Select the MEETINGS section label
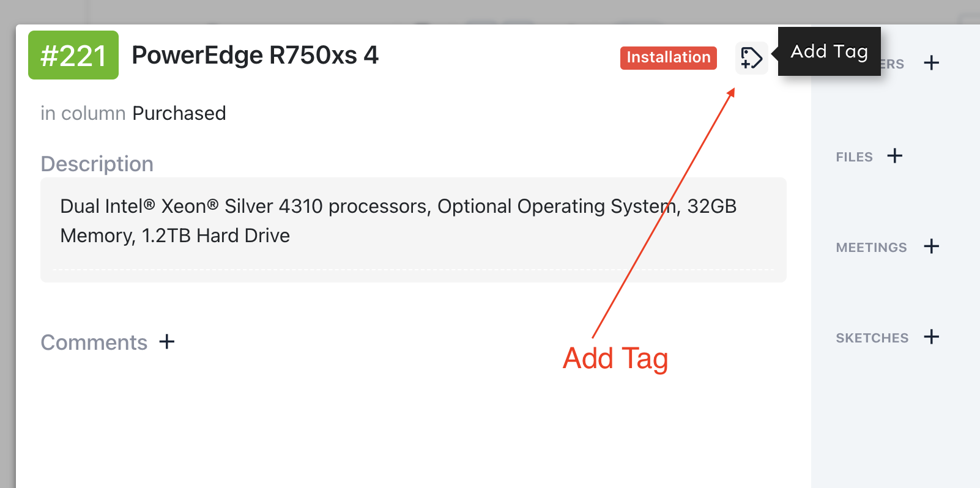980x488 pixels. click(871, 248)
